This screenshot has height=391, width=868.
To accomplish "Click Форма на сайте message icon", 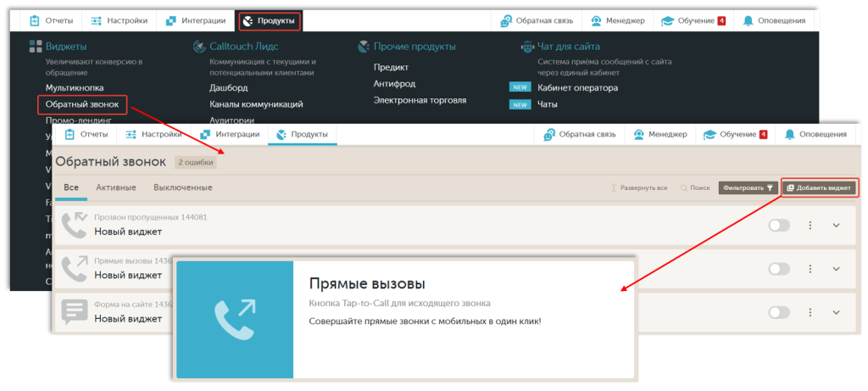I will click(x=75, y=312).
